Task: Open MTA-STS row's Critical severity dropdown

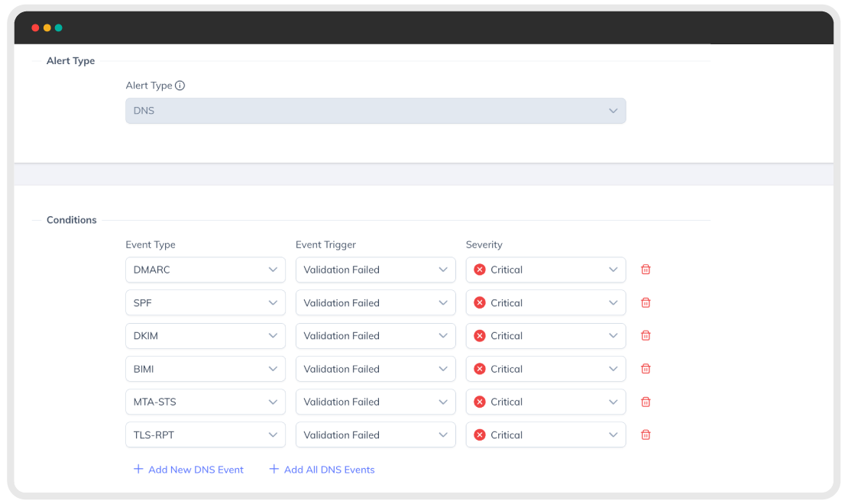Action: pyautogui.click(x=546, y=402)
